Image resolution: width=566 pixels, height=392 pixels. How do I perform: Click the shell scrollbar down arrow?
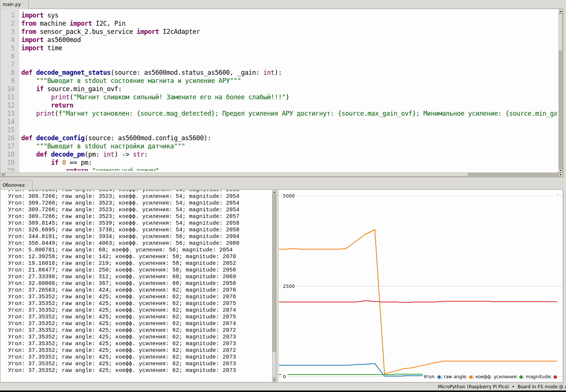click(x=274, y=380)
